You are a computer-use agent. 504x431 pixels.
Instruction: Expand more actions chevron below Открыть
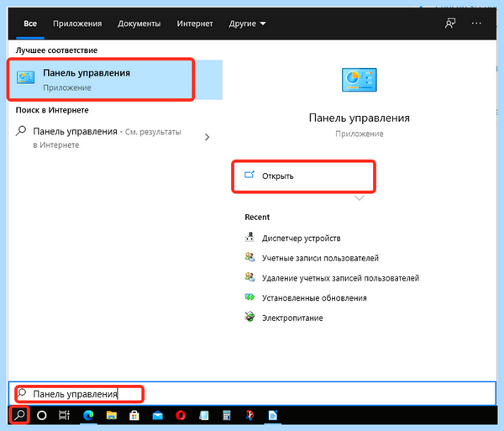(359, 198)
